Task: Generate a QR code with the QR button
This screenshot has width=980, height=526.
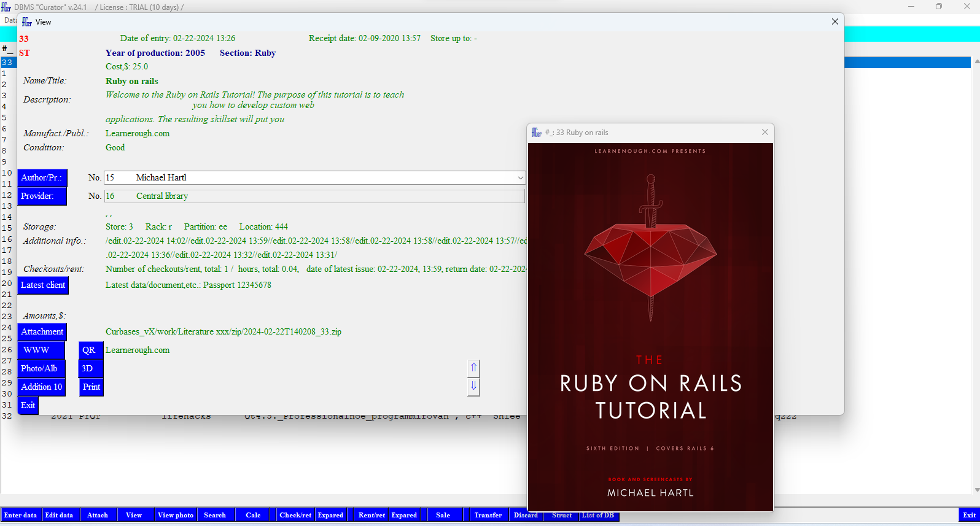Action: click(x=91, y=350)
